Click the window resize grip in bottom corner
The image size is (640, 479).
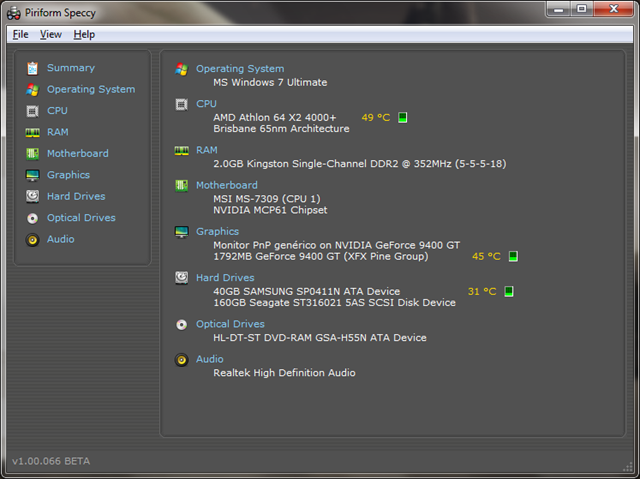click(628, 467)
